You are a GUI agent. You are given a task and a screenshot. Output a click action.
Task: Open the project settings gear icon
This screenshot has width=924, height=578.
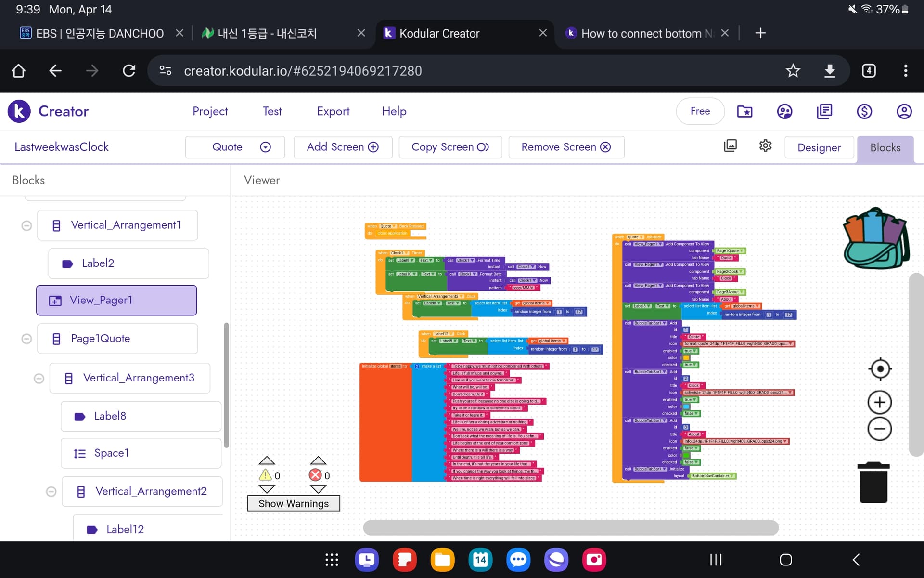tap(765, 145)
